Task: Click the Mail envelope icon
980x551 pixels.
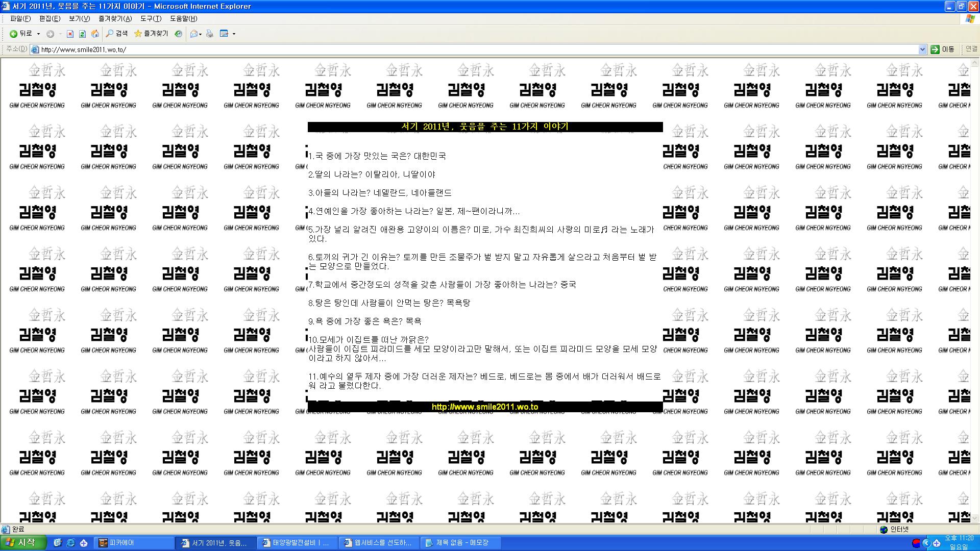Action: tap(193, 34)
